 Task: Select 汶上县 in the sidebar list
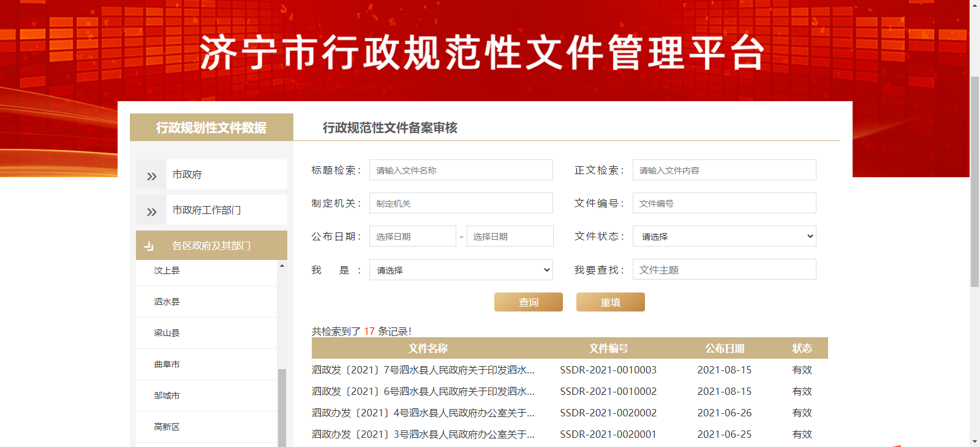(167, 270)
